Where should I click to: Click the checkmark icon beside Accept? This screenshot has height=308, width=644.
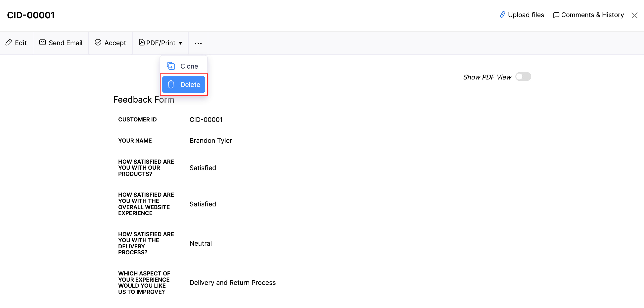click(98, 43)
